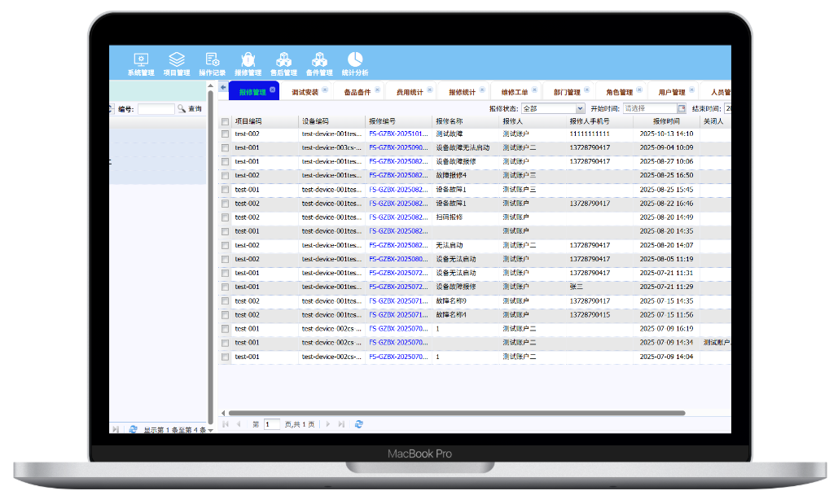Open the 备件管理 spare parts icon
The image size is (838, 504).
[x=319, y=60]
